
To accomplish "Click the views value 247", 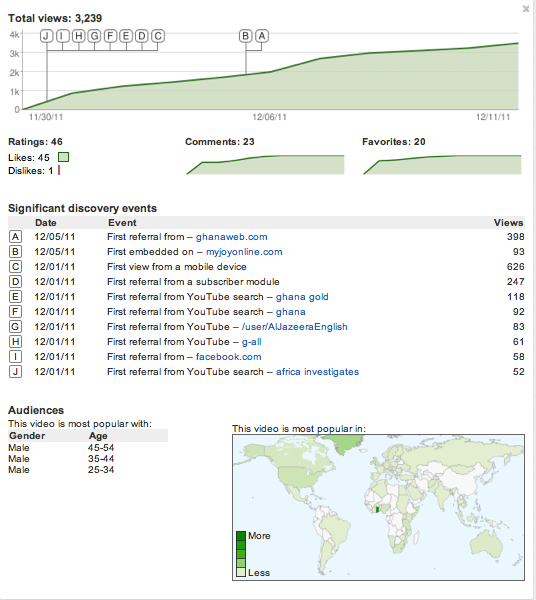I will pos(515,282).
